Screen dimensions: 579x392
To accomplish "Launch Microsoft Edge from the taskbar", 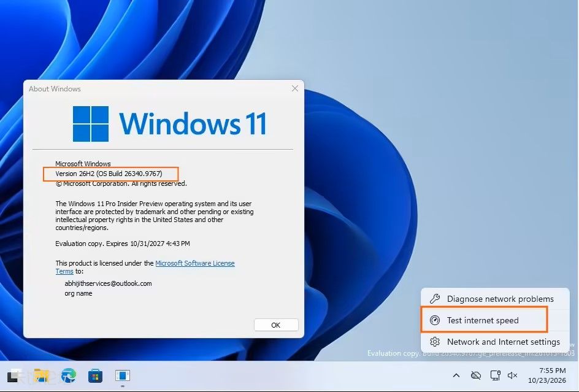I will [69, 376].
